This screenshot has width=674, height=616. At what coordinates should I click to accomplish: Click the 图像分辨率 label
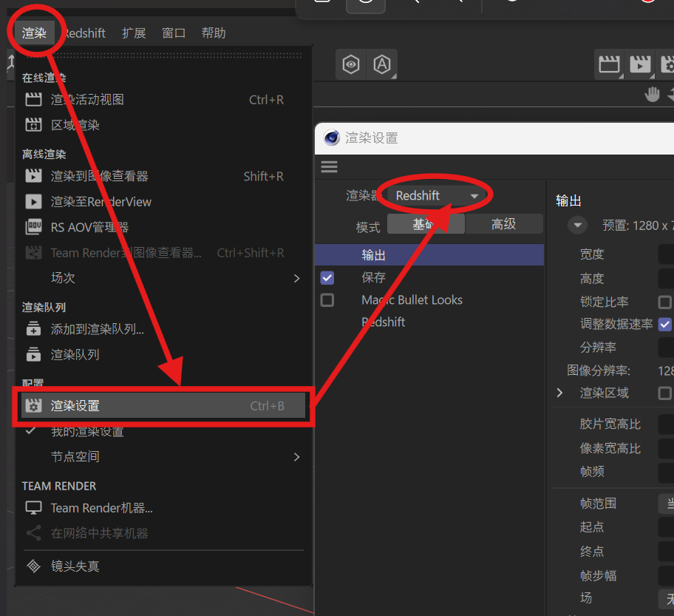[599, 370]
